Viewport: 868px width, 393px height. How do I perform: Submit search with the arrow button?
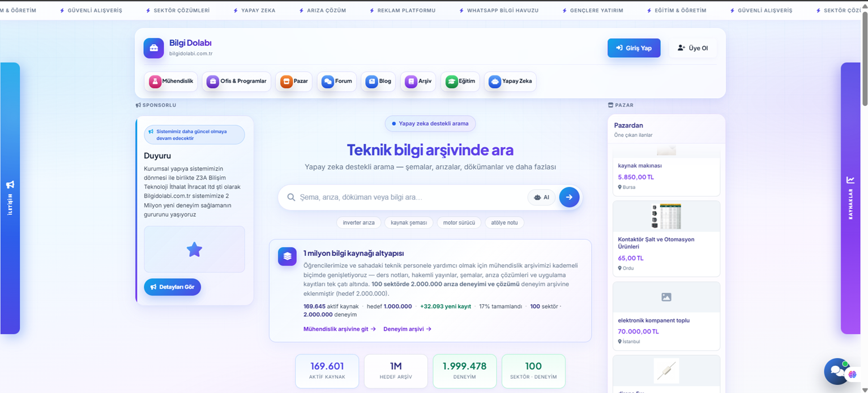coord(569,197)
